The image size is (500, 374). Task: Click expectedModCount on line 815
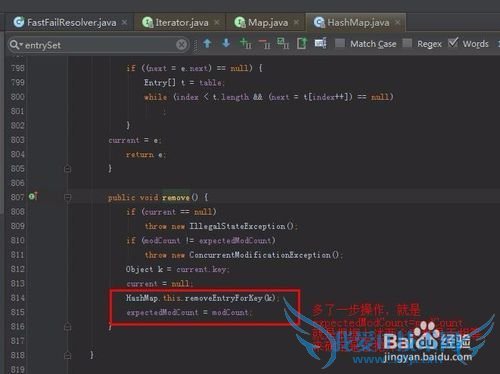pos(162,312)
